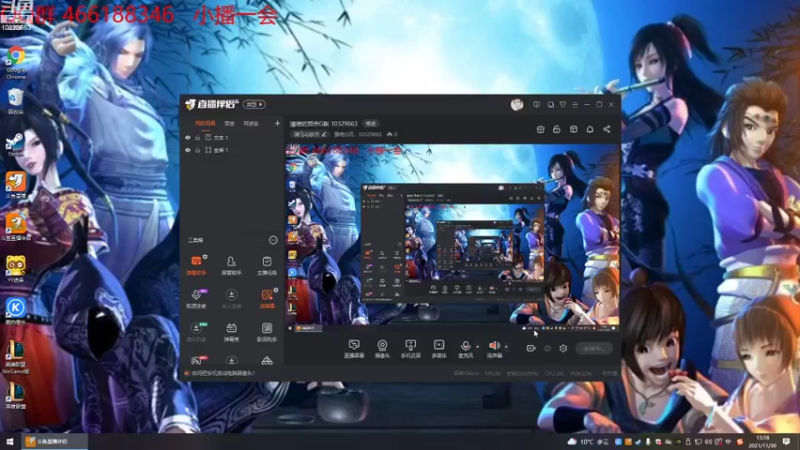Collapse the toolbox panel with minus circle
The image size is (800, 450).
coord(273,240)
